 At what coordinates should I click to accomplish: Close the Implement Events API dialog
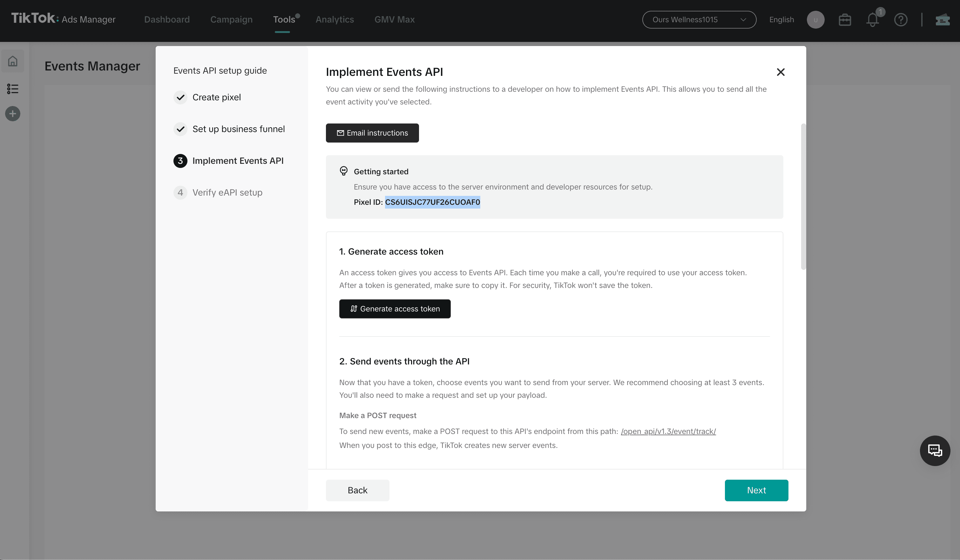pyautogui.click(x=781, y=72)
